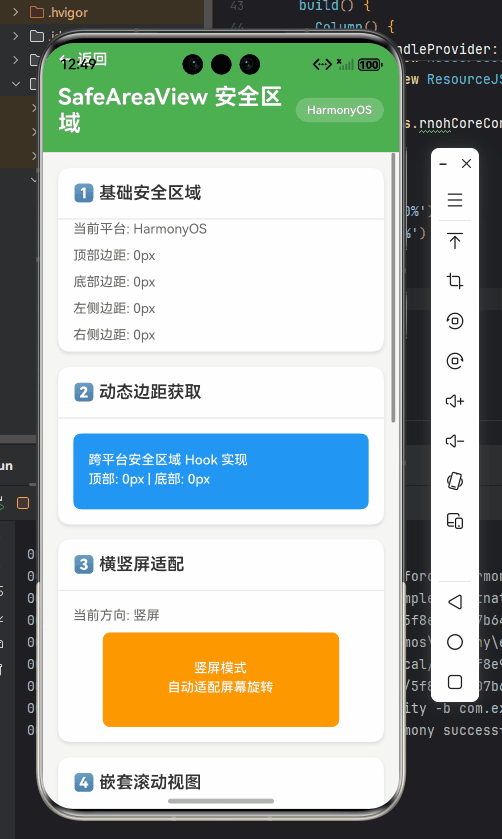Tap the emulator Recents square button
Image resolution: width=502 pixels, height=839 pixels.
pos(455,682)
